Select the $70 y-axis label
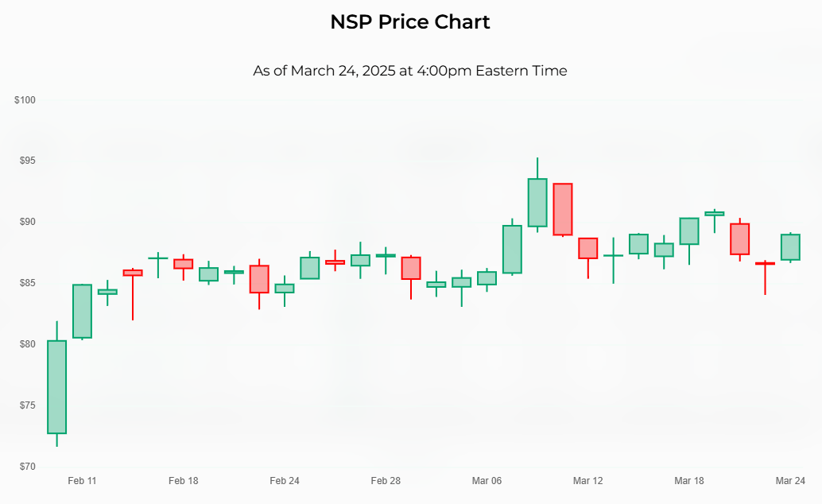This screenshot has height=504, width=822. pyautogui.click(x=27, y=466)
